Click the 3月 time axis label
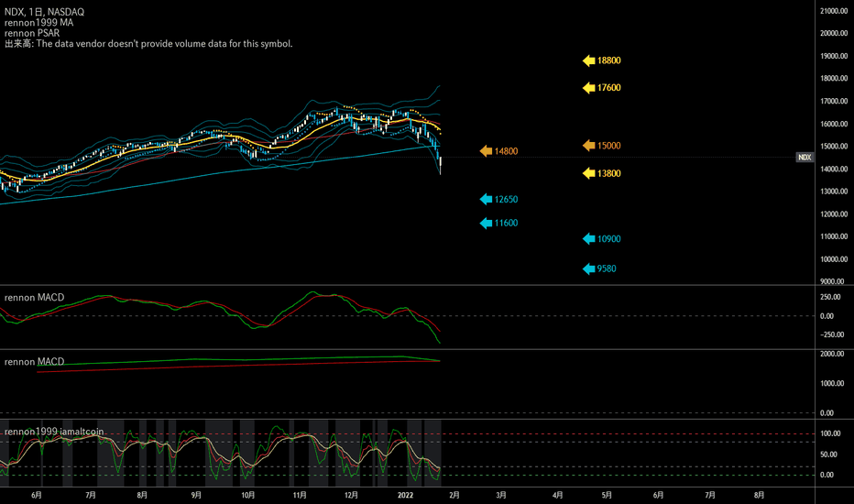Viewport: 854px width, 504px height. [501, 495]
